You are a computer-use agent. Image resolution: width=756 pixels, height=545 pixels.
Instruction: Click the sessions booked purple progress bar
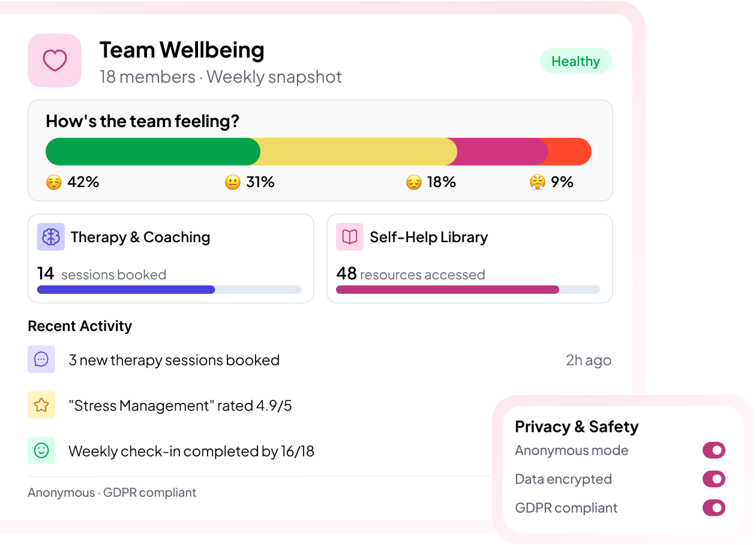(126, 290)
